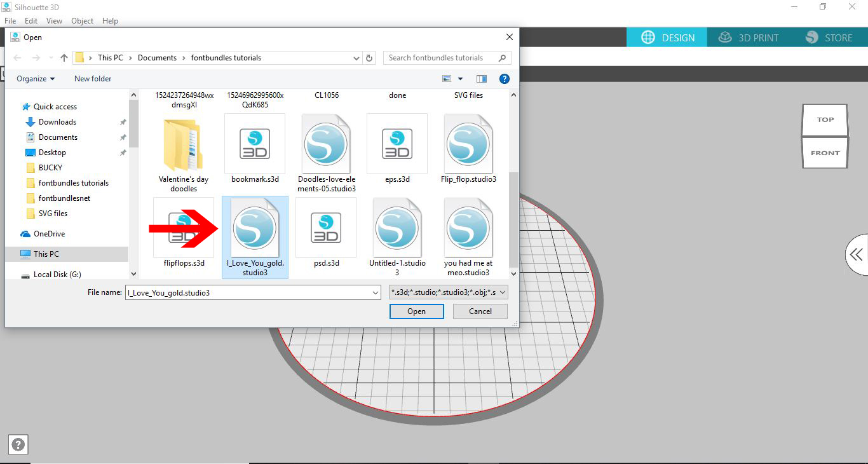This screenshot has width=868, height=464.
Task: Open SVG files folder in sidebar
Action: [53, 214]
